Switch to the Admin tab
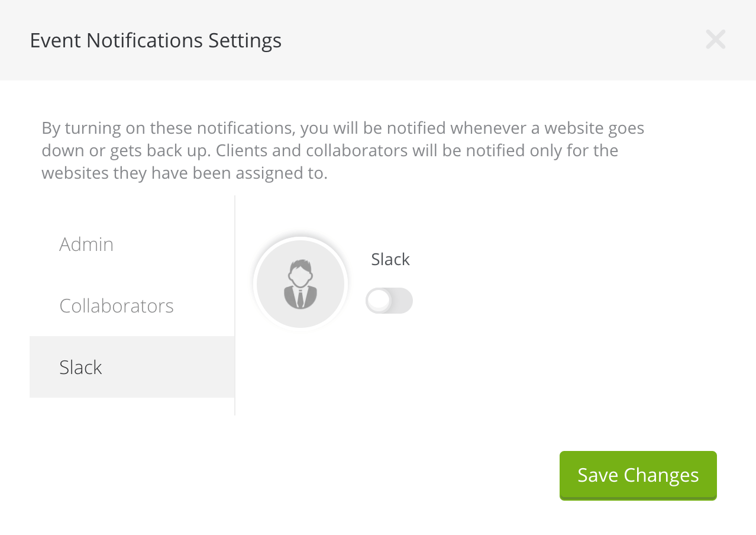 (86, 244)
